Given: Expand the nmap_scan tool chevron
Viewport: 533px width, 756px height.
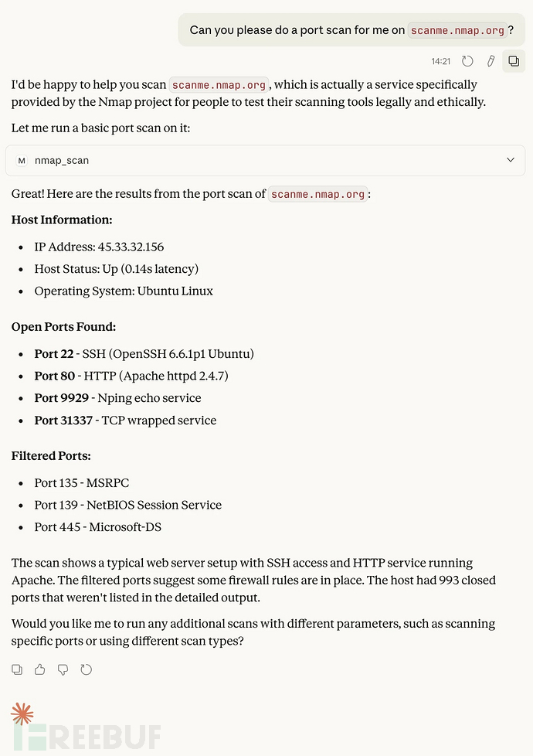Looking at the screenshot, I should [510, 160].
